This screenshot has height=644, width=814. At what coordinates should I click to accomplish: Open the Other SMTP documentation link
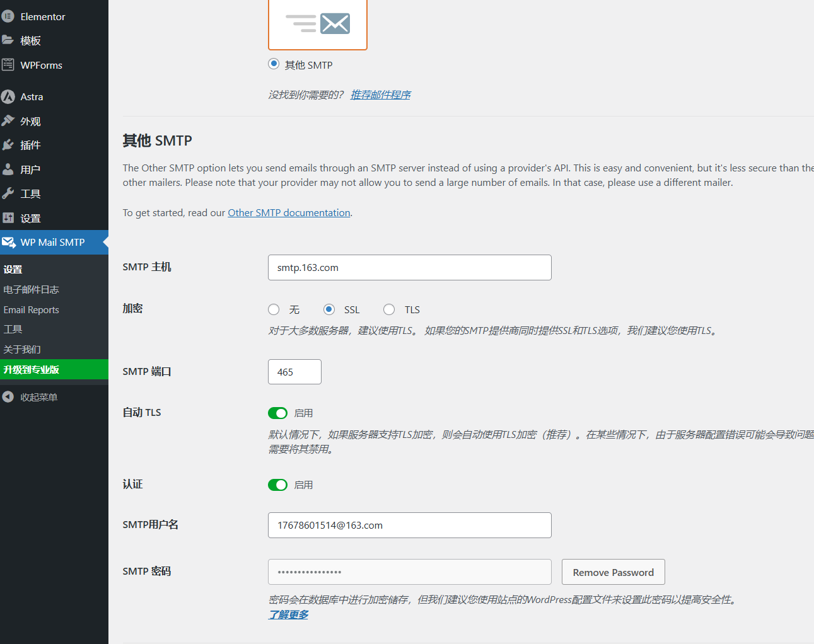pyautogui.click(x=289, y=213)
